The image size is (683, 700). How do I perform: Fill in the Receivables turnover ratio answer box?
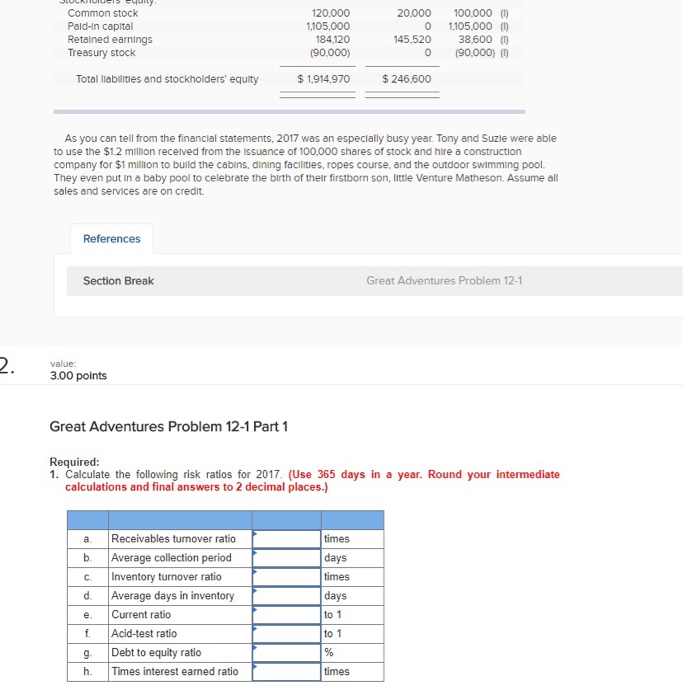pos(286,539)
